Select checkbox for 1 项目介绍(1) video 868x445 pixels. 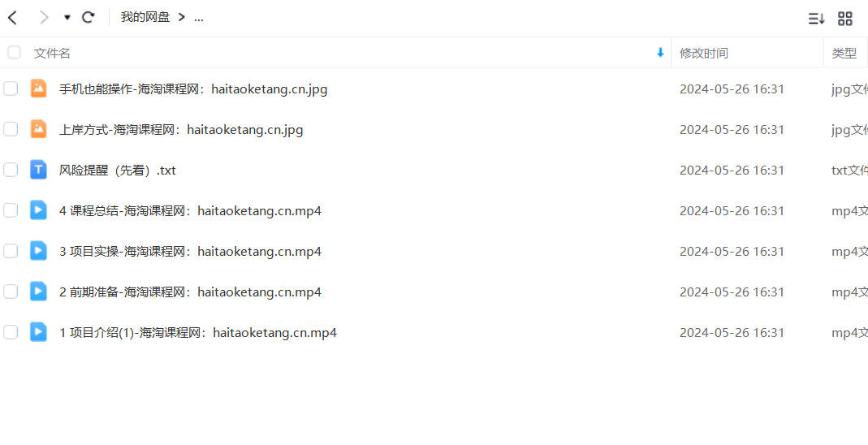pos(11,332)
